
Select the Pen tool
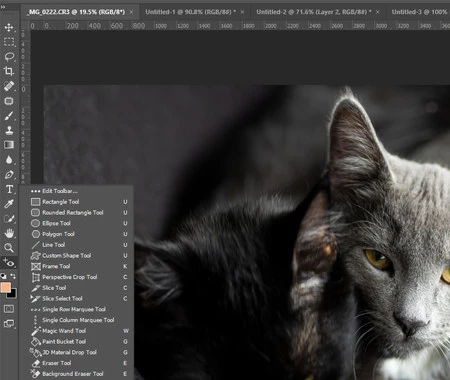pyautogui.click(x=9, y=175)
